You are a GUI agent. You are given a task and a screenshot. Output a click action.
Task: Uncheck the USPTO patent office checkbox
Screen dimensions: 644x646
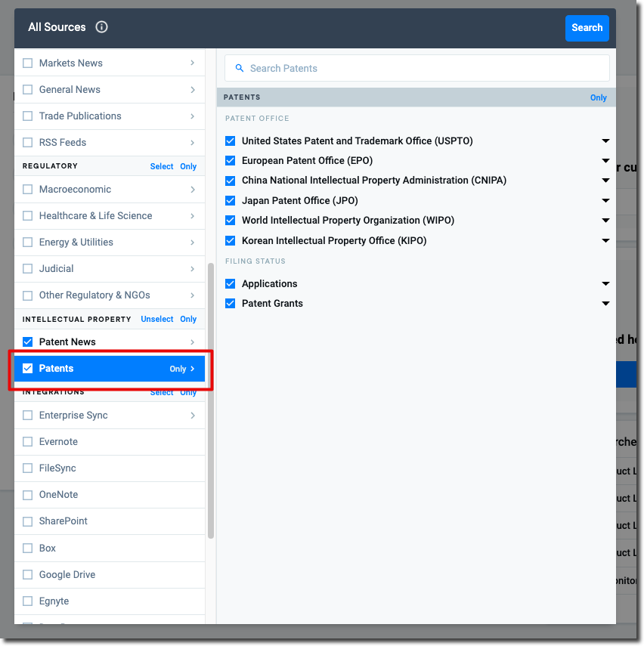point(231,141)
